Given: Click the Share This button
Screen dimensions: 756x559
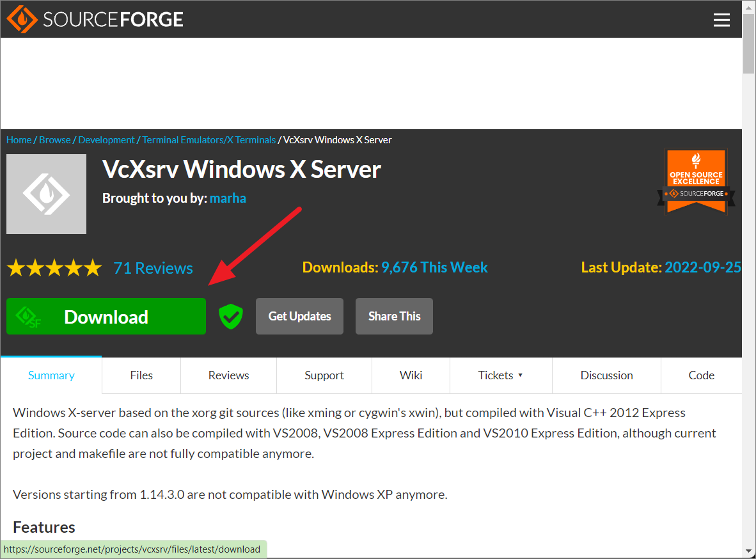Looking at the screenshot, I should [x=394, y=317].
